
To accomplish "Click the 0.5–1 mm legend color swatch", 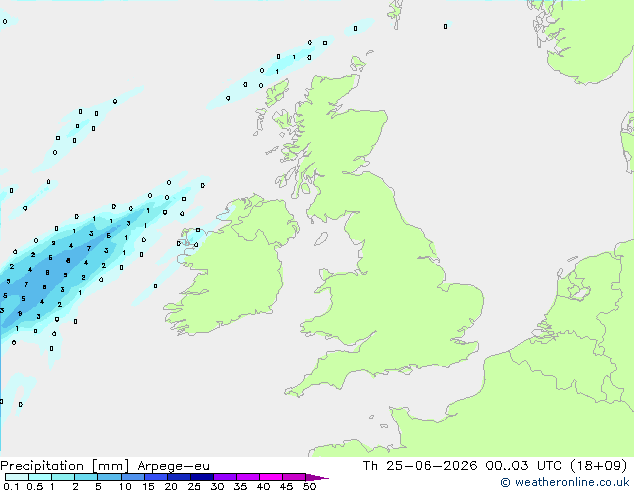I will (40, 477).
